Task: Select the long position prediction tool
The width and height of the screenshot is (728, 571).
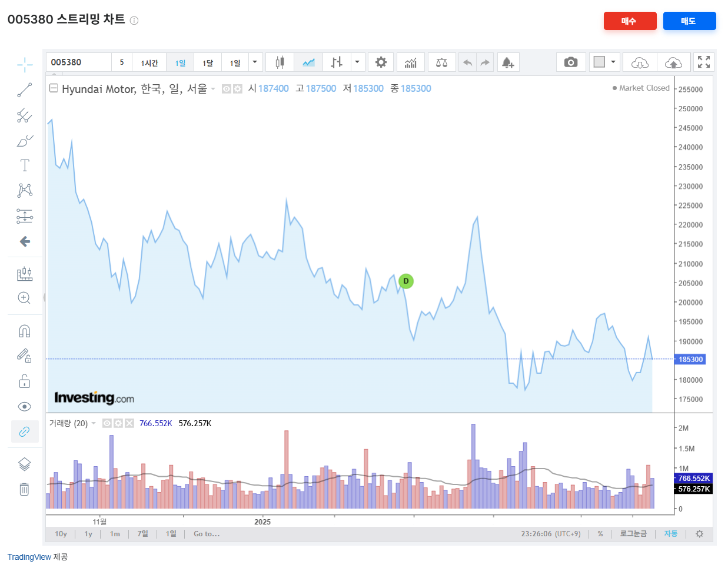Action: point(25,216)
